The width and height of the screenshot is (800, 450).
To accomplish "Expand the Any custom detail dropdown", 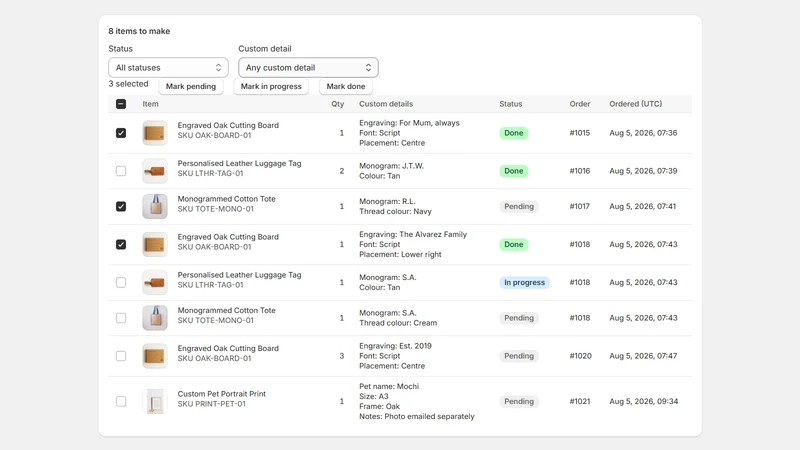I will point(308,67).
